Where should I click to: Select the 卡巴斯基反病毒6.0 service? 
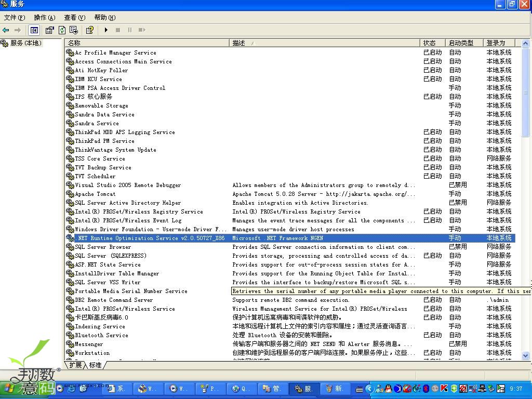290,317
